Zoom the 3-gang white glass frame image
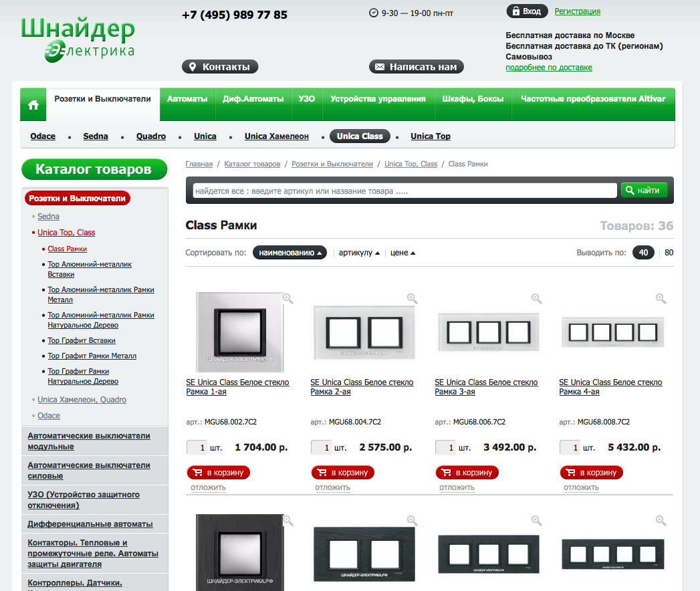The height and width of the screenshot is (591, 700). click(537, 299)
